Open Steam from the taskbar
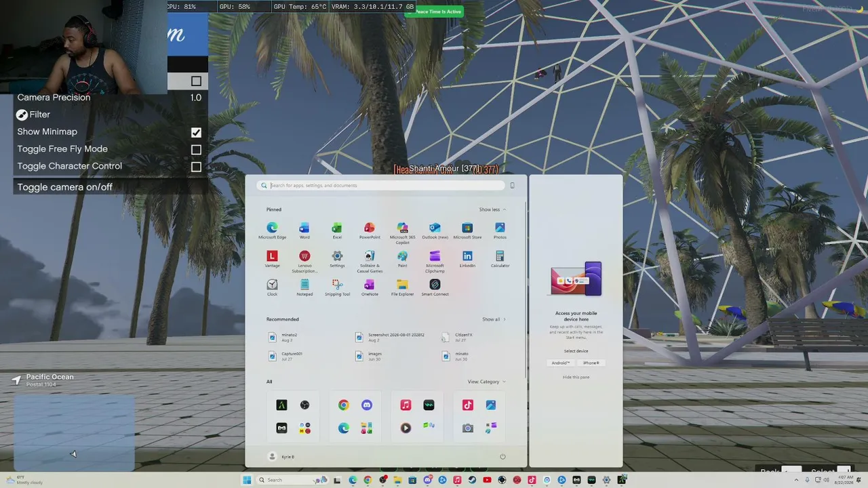 pos(472,480)
